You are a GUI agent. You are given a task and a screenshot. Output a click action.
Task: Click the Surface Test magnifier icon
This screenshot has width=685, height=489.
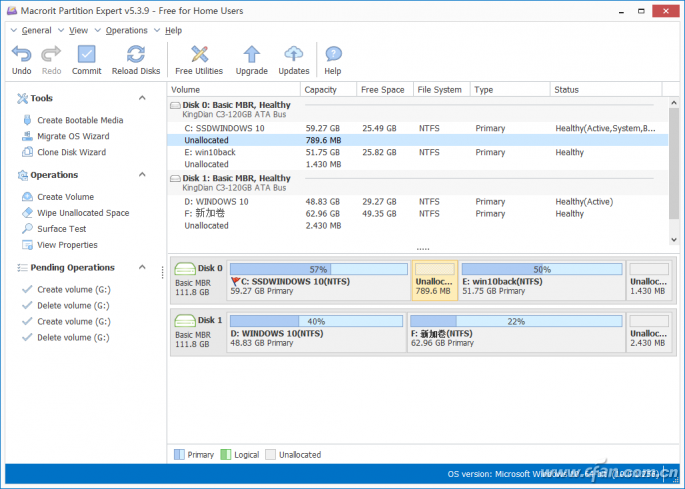[x=27, y=229]
